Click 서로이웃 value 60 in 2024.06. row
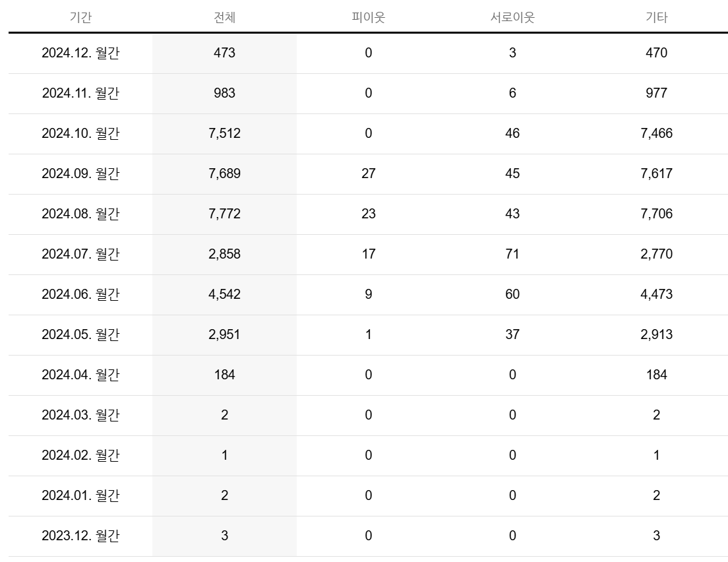 [x=512, y=294]
